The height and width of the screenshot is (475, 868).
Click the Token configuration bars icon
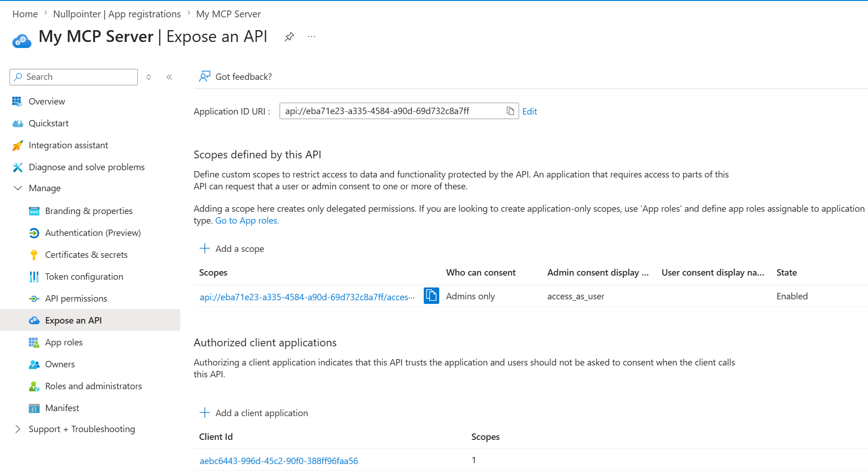pos(34,277)
